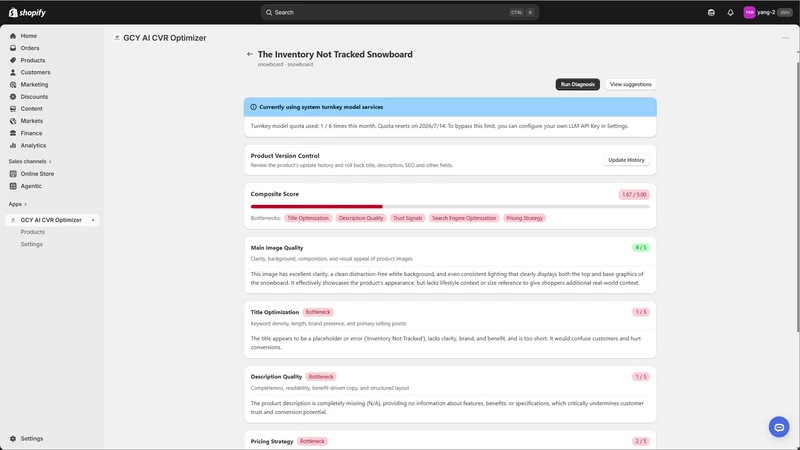Click the notifications bell icon
Screen dimensions: 800x450
coord(730,13)
